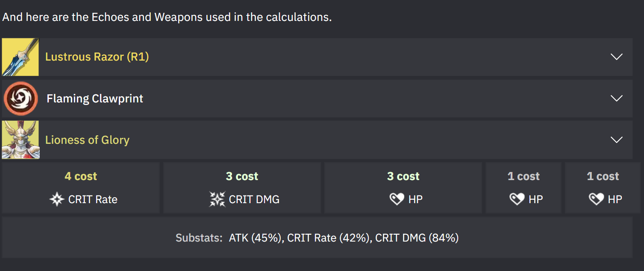
Task: Select the 4 cost echo heading
Action: (x=81, y=176)
